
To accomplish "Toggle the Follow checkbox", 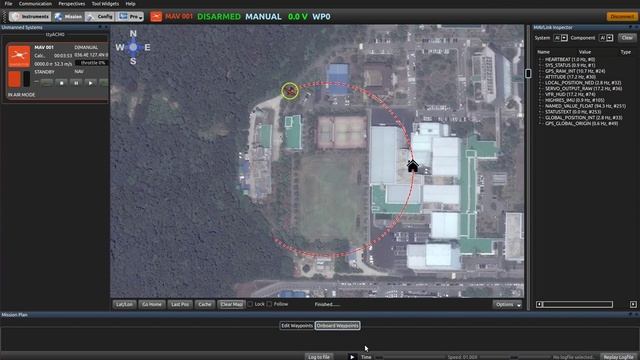I will [269, 304].
